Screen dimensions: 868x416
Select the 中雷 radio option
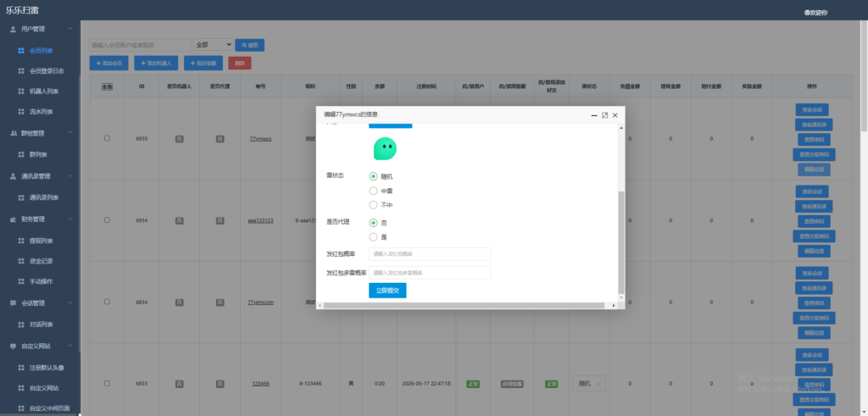(373, 191)
